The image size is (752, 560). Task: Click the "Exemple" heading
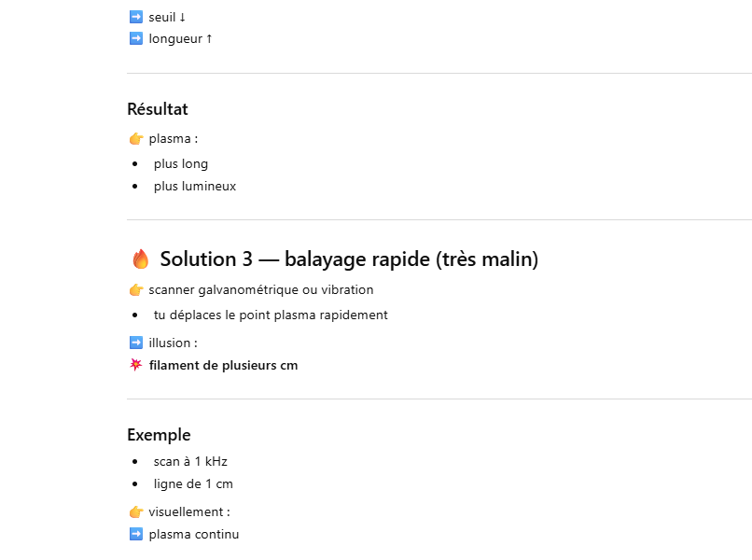[159, 435]
